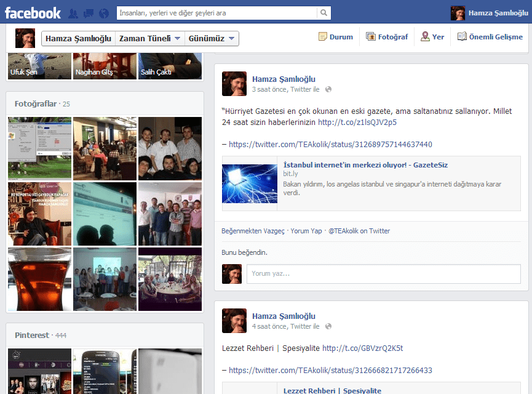Click avatar next to comment field
The image size is (532, 394).
tap(232, 274)
